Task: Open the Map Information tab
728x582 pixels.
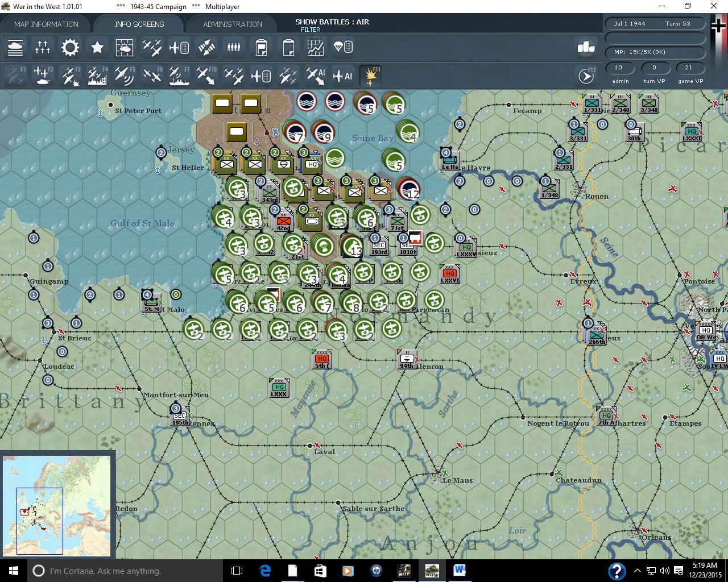Action: pos(46,24)
